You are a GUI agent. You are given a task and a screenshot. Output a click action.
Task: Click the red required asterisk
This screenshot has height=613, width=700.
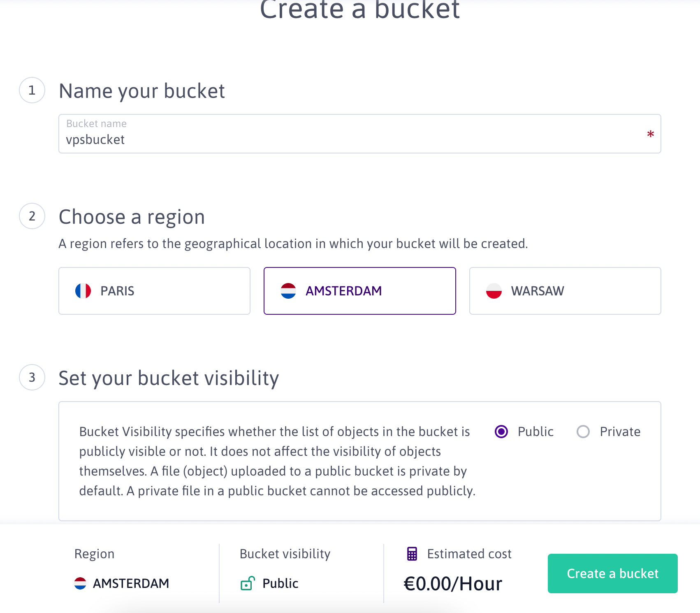650,134
